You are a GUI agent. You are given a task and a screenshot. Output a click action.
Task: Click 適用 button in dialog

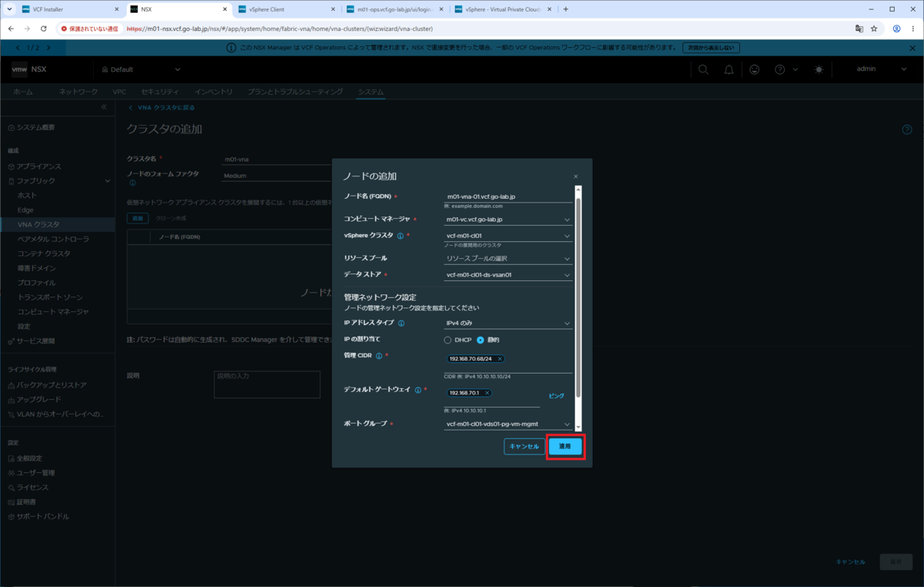pos(565,446)
